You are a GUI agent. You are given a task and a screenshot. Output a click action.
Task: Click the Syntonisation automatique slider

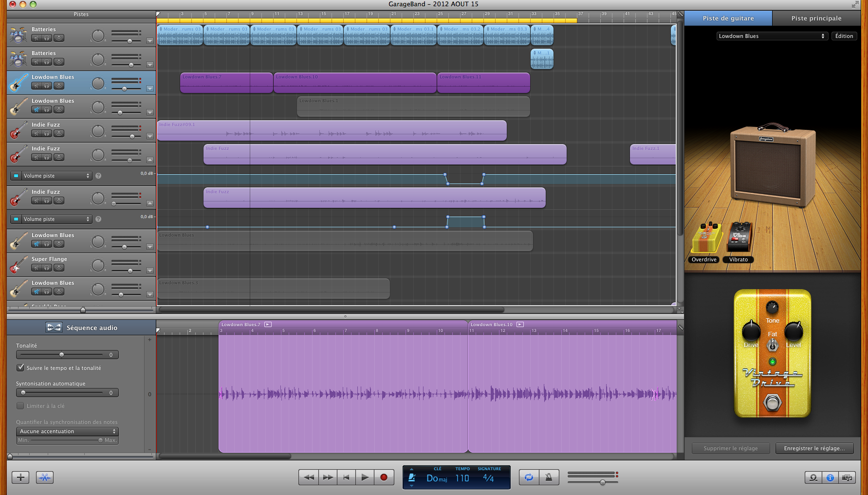pos(67,393)
